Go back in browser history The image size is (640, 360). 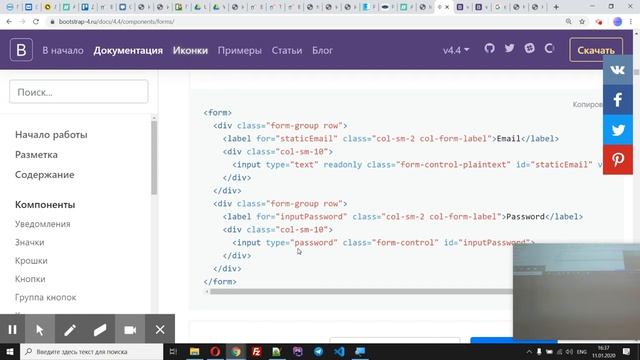[9, 21]
